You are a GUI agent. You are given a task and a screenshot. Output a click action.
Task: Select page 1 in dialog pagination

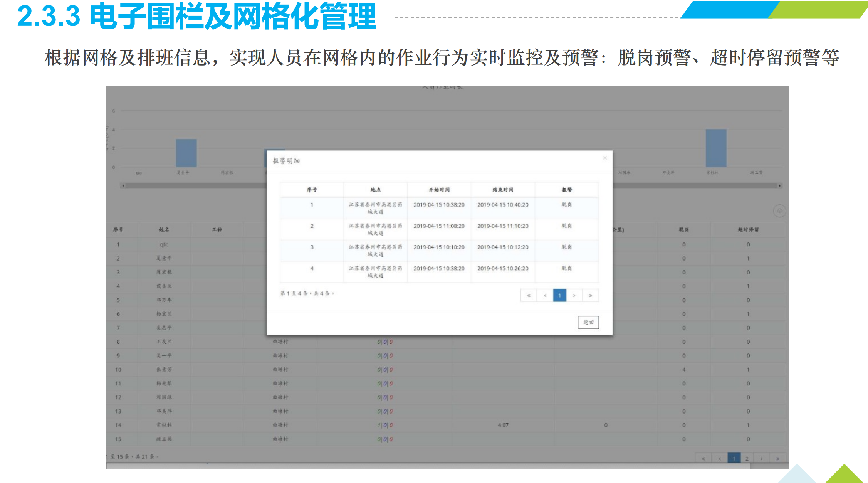click(x=559, y=296)
